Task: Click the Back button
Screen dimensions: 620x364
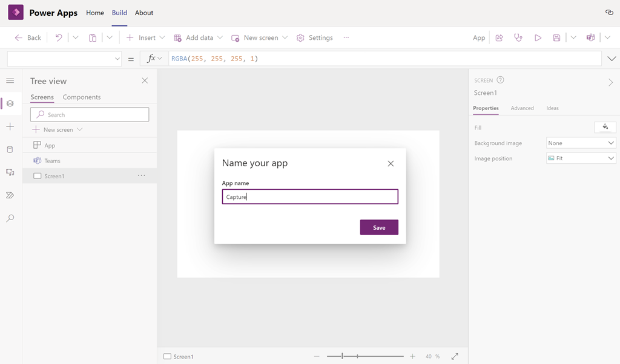Action: pyautogui.click(x=28, y=37)
